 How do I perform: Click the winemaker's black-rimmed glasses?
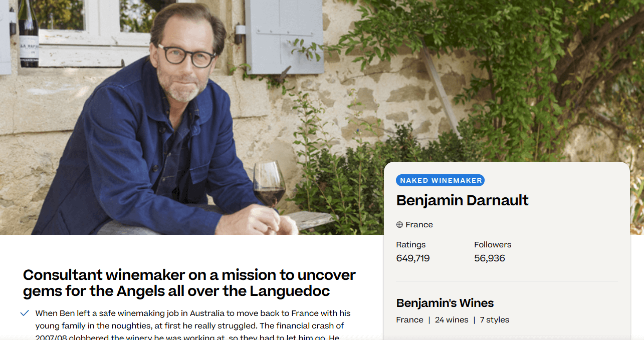(x=187, y=56)
